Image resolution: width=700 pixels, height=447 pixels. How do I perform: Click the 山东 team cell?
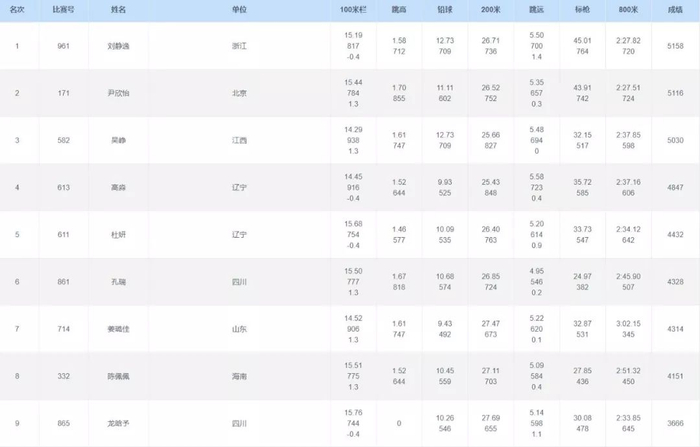[x=238, y=328]
